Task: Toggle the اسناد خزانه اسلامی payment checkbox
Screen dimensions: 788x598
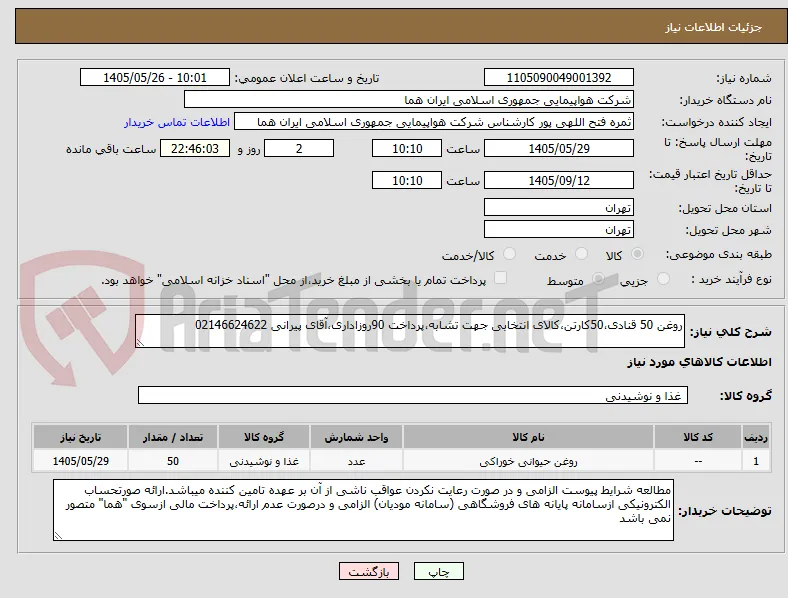Action: pos(501,278)
